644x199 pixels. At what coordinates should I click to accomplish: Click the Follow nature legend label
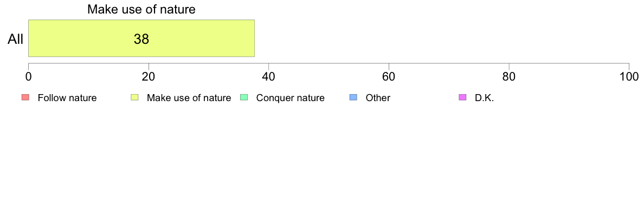click(x=67, y=98)
